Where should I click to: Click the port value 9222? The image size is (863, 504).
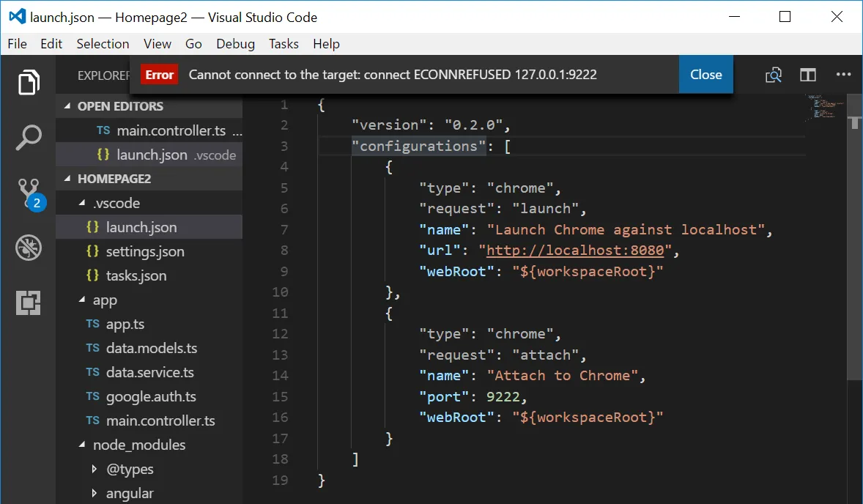point(503,397)
